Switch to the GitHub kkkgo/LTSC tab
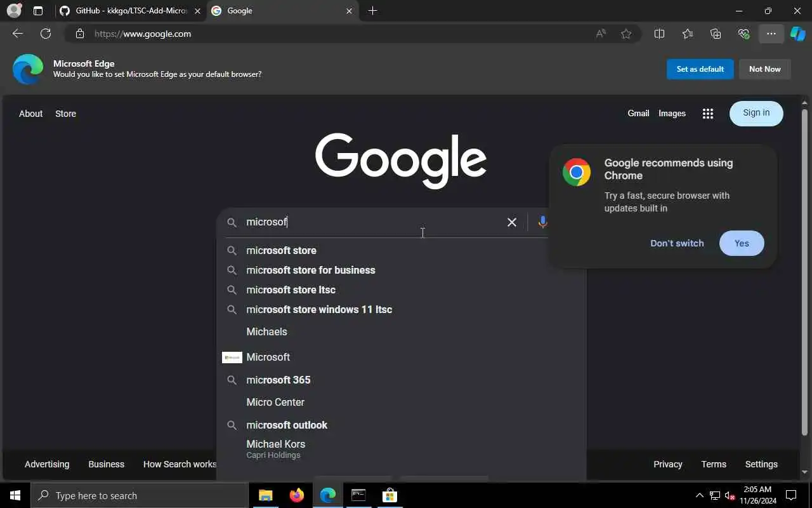Viewport: 812px width, 508px height. click(x=130, y=11)
